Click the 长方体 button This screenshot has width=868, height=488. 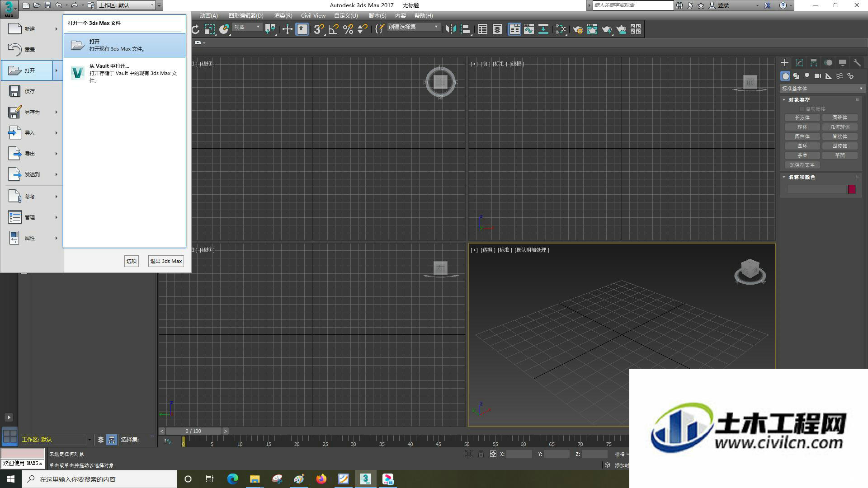pos(802,117)
